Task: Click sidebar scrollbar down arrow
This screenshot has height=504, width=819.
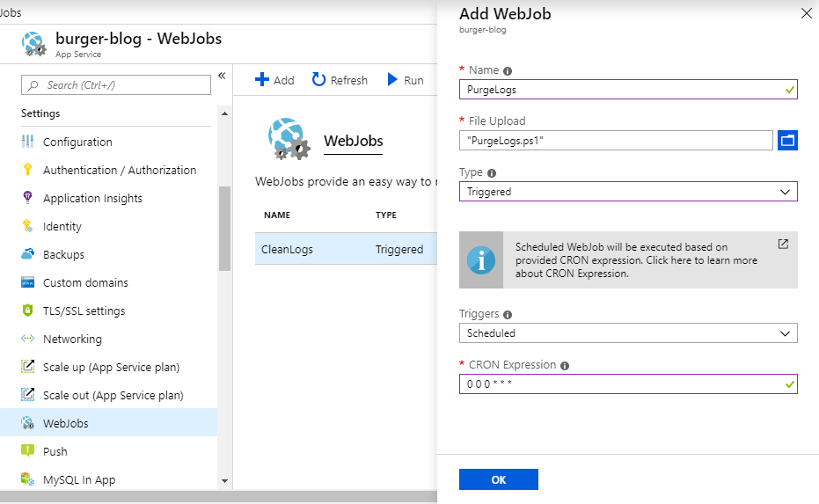Action: pos(224,481)
